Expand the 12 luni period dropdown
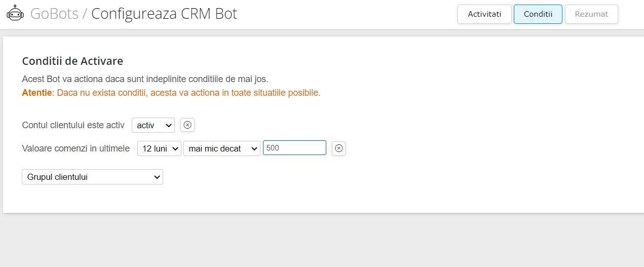This screenshot has height=267, width=644. 159,148
